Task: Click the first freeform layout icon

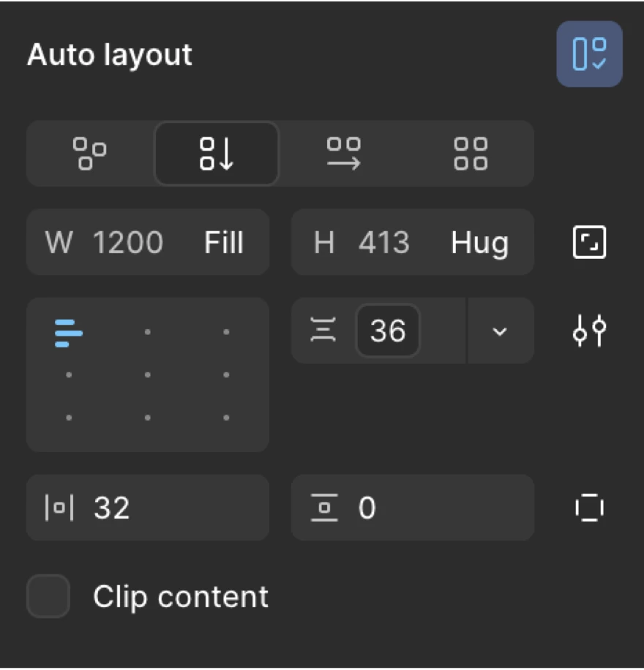Action: tap(89, 154)
